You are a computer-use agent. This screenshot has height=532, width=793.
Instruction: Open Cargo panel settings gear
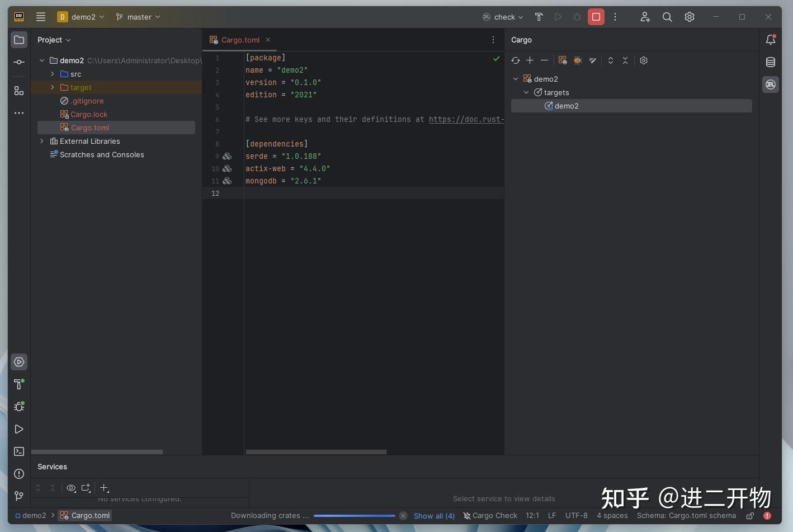click(x=644, y=60)
